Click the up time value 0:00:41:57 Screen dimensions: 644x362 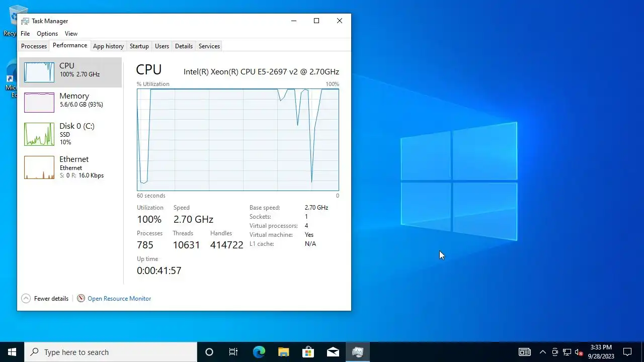point(159,271)
